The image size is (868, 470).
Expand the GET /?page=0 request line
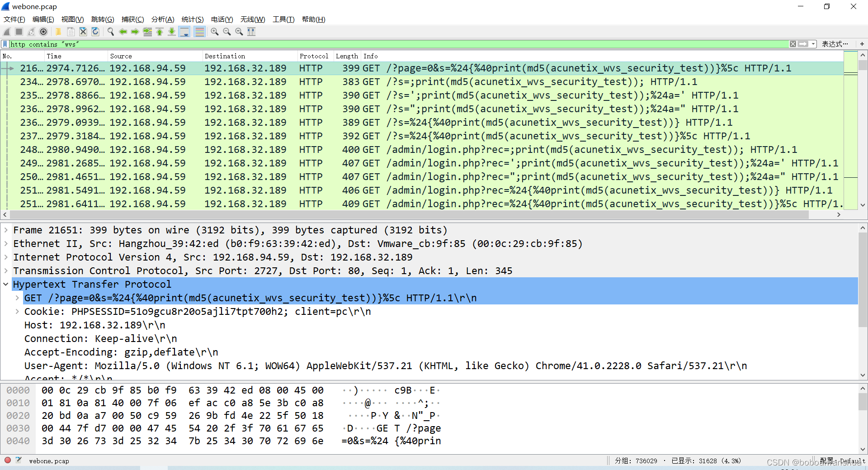click(17, 298)
